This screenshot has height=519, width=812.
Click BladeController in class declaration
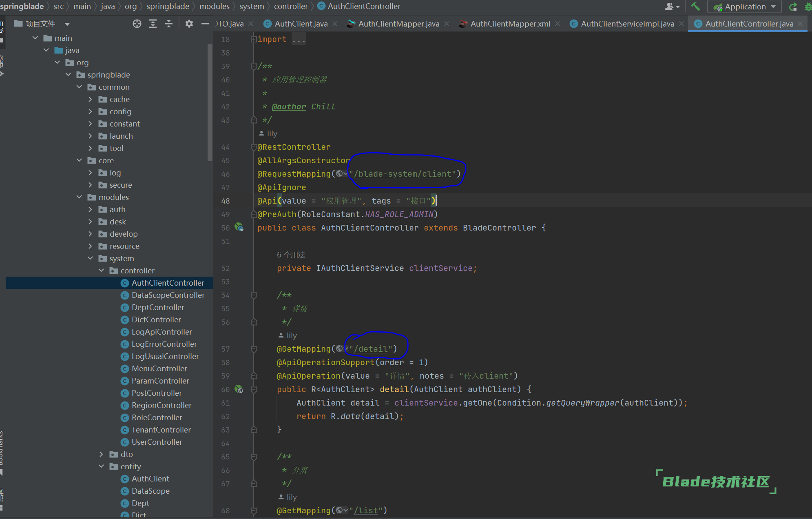499,228
